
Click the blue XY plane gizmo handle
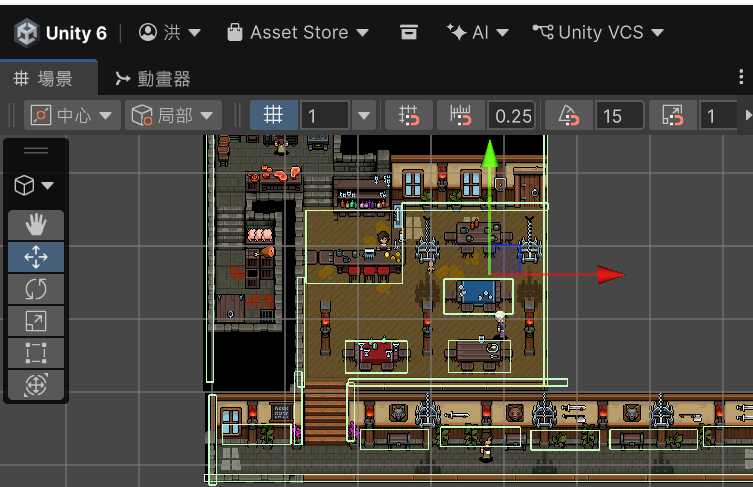point(505,260)
